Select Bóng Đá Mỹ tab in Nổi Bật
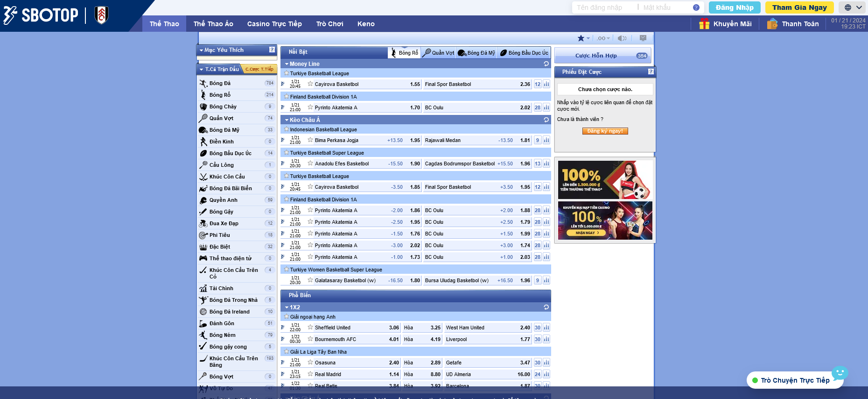 [476, 53]
